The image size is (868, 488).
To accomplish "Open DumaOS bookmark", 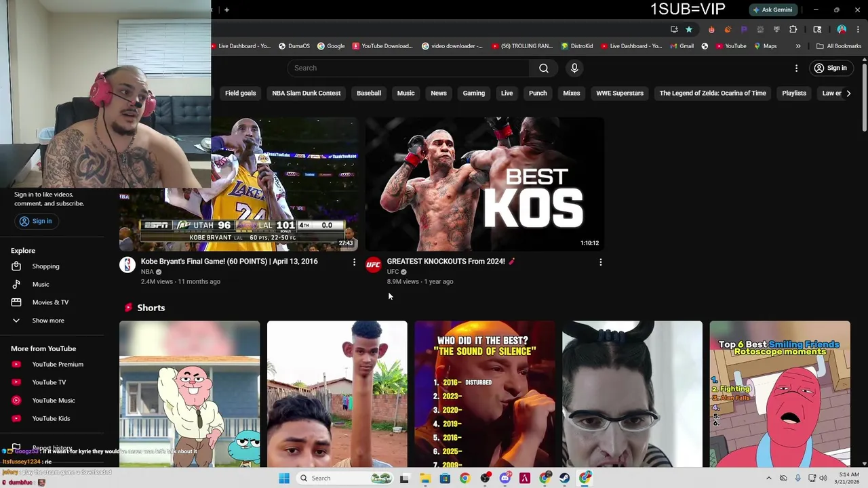I will pos(294,46).
